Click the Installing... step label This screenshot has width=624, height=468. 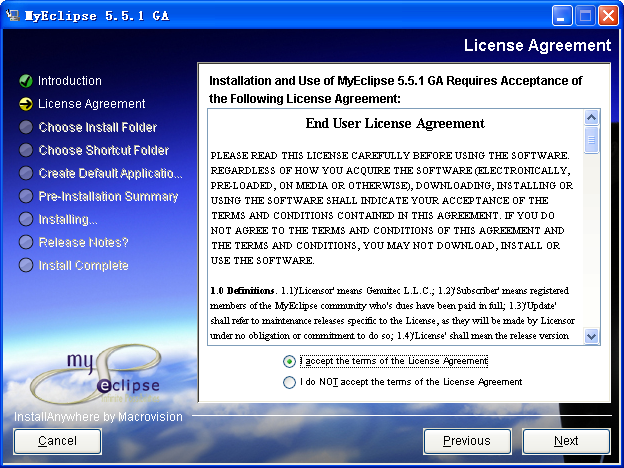pos(68,220)
